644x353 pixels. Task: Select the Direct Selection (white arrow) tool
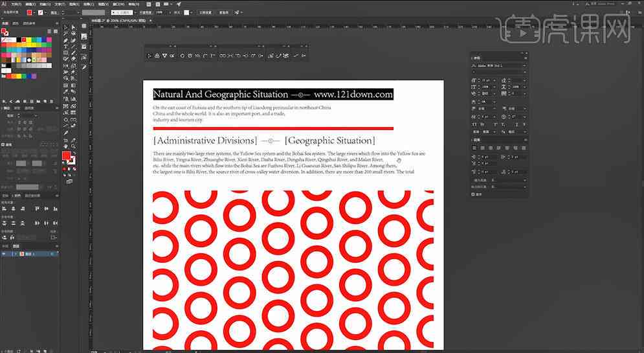coord(73,28)
